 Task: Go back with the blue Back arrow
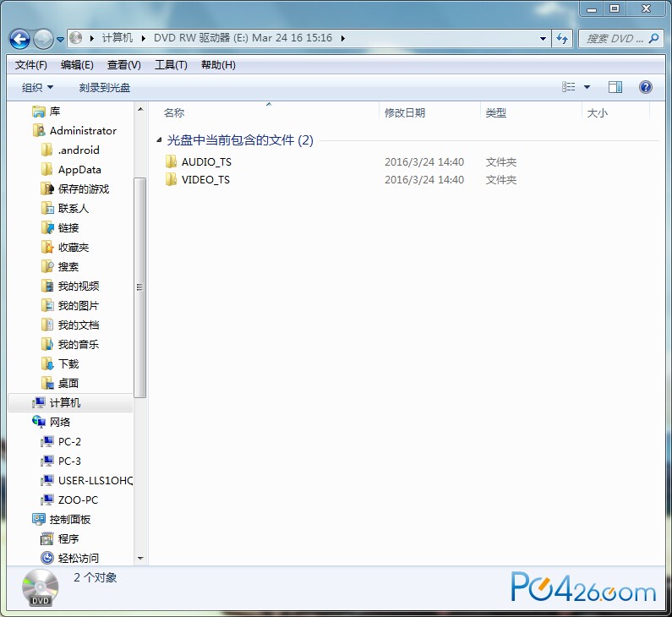coord(19,40)
